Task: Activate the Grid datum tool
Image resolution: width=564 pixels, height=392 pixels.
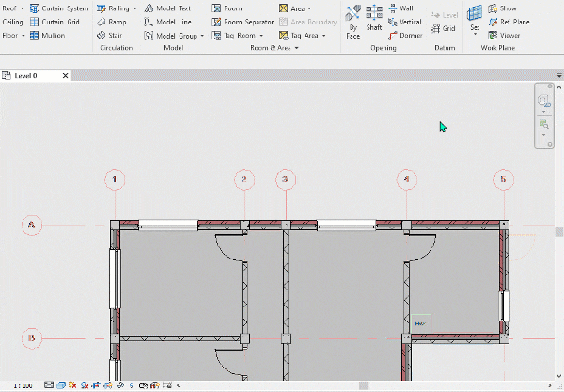Action: [443, 28]
